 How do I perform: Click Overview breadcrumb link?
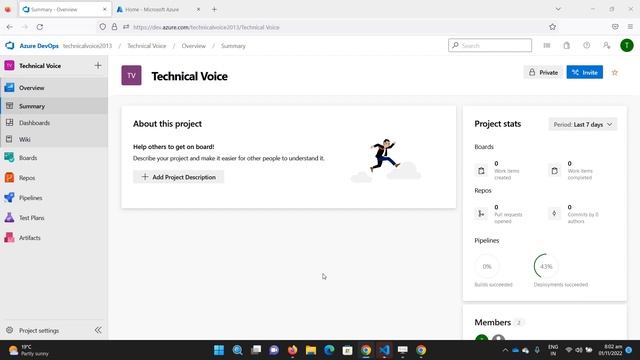193,46
